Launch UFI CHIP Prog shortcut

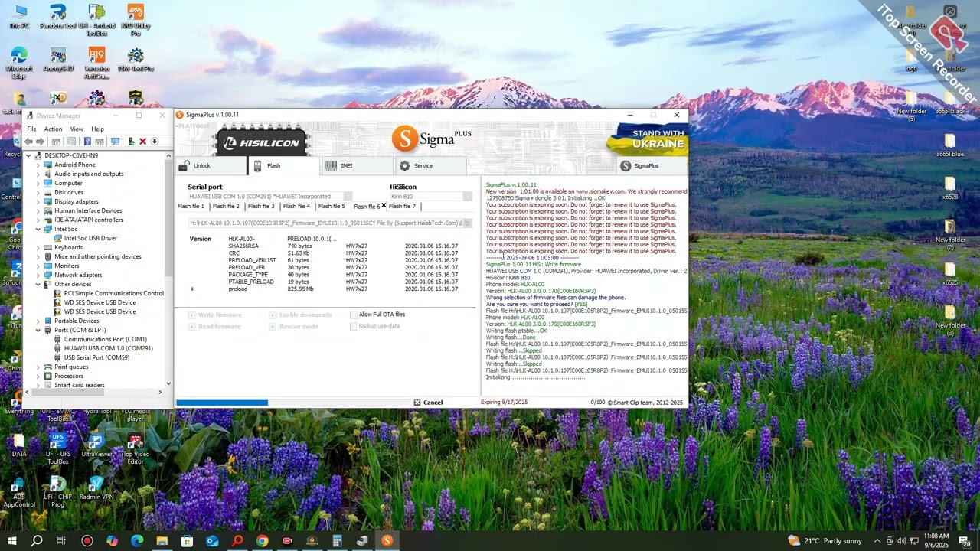point(58,492)
